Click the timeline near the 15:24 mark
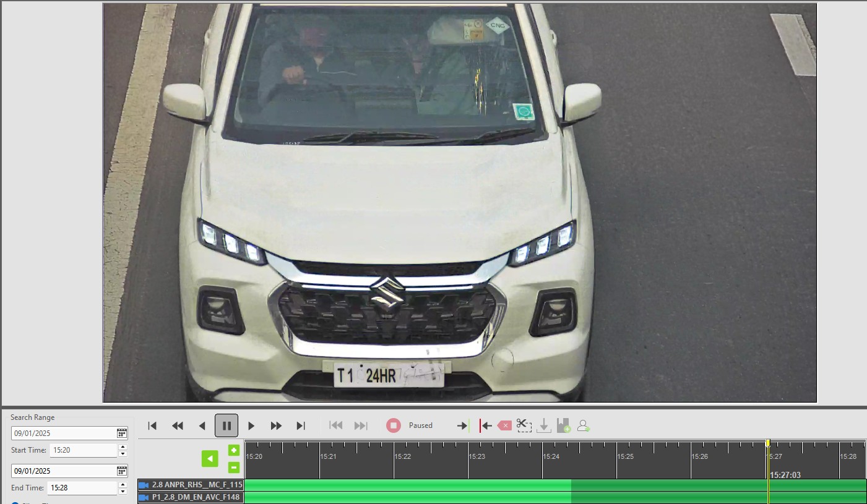This screenshot has height=504, width=867. click(548, 459)
